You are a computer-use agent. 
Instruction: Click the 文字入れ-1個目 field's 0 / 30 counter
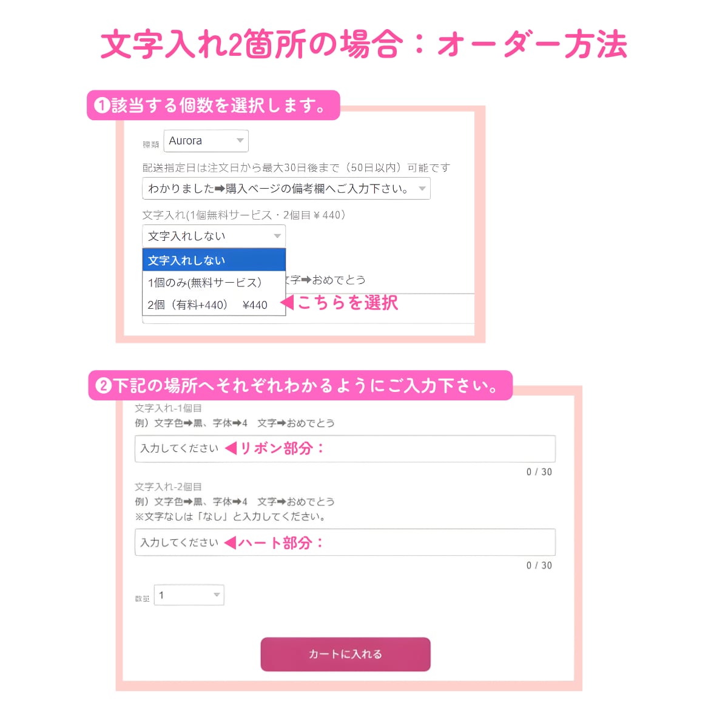click(539, 472)
